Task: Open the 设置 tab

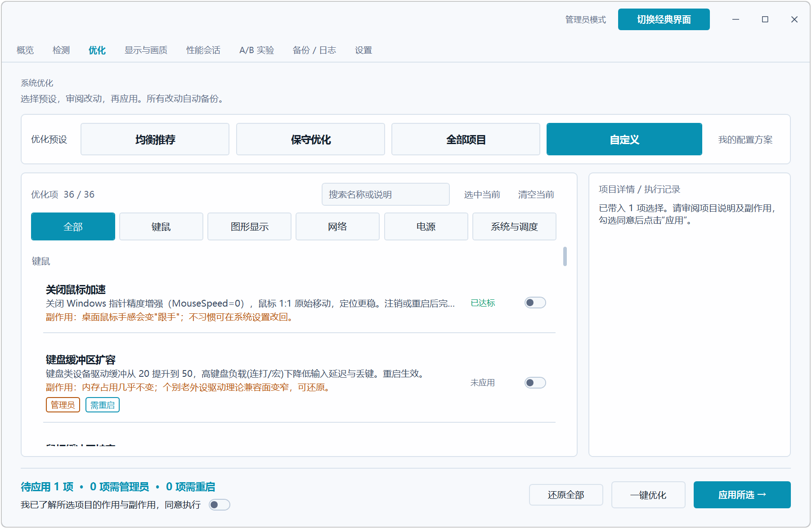Action: 363,50
